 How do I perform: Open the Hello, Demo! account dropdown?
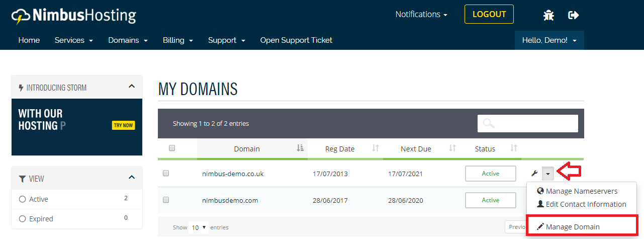[x=549, y=40]
